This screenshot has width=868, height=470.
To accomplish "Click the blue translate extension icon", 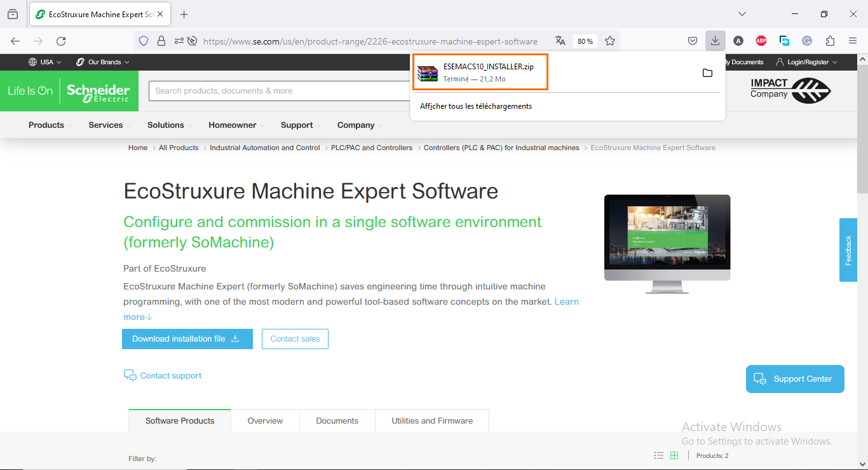I will point(784,41).
